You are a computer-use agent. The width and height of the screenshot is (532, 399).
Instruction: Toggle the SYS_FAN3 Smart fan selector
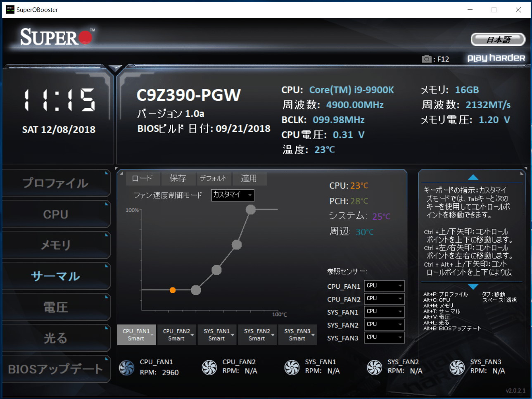(x=297, y=335)
